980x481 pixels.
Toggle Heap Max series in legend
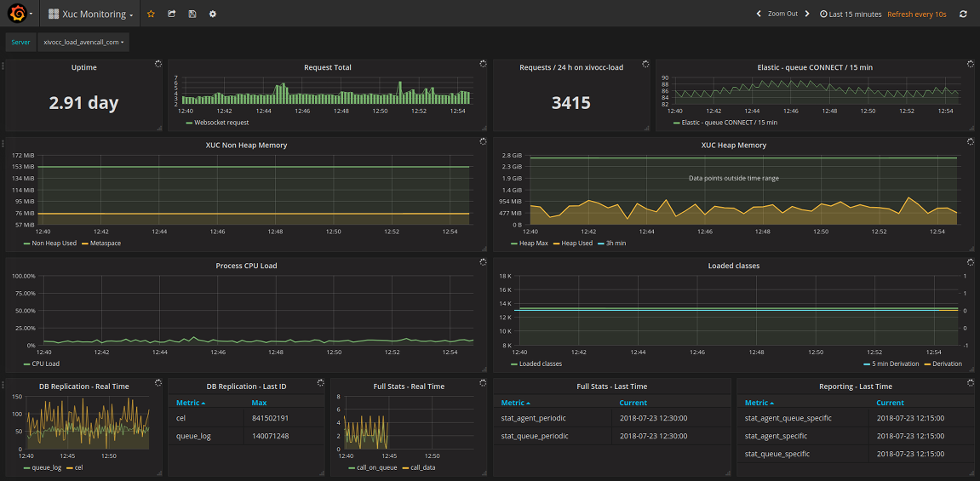[535, 243]
